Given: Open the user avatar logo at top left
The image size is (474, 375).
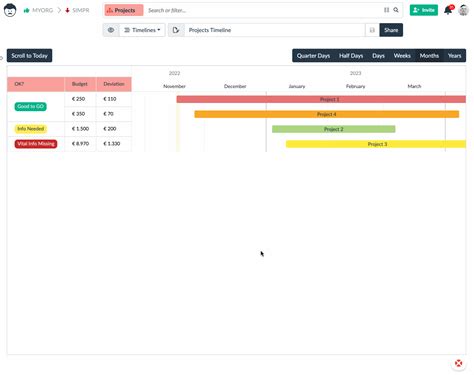Looking at the screenshot, I should [x=10, y=10].
